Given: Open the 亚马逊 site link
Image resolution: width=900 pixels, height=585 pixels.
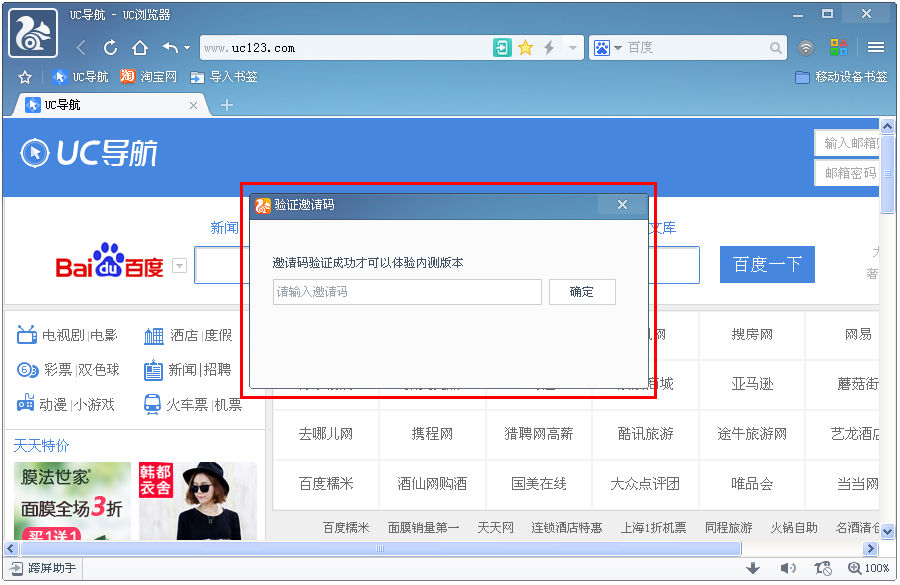Looking at the screenshot, I should 752,384.
